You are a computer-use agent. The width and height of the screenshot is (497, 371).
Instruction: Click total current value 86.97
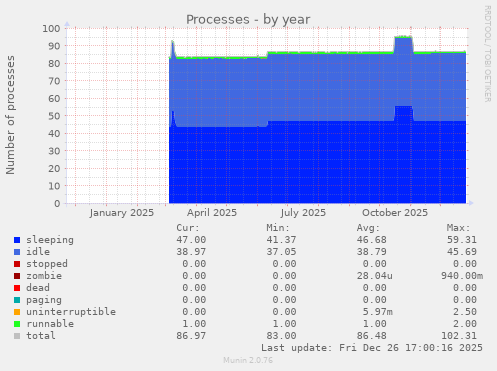click(191, 336)
